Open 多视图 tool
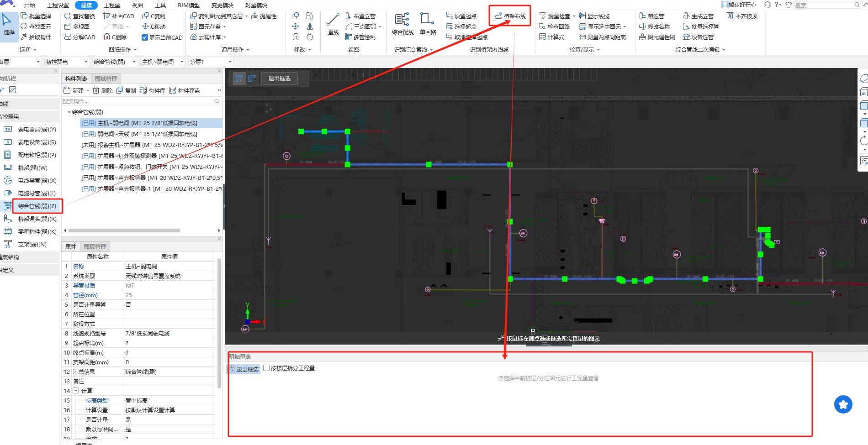Viewport: 868px width, 445px height. point(77,26)
